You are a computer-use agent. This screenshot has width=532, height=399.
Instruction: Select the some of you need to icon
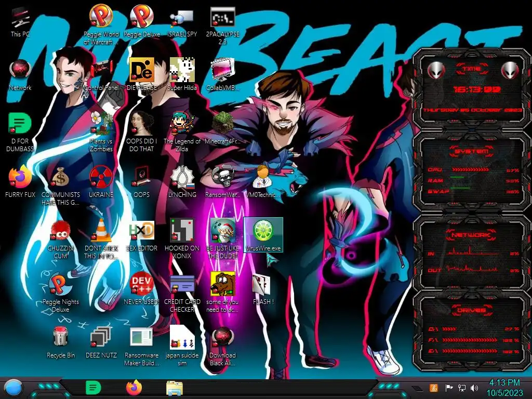222,293
